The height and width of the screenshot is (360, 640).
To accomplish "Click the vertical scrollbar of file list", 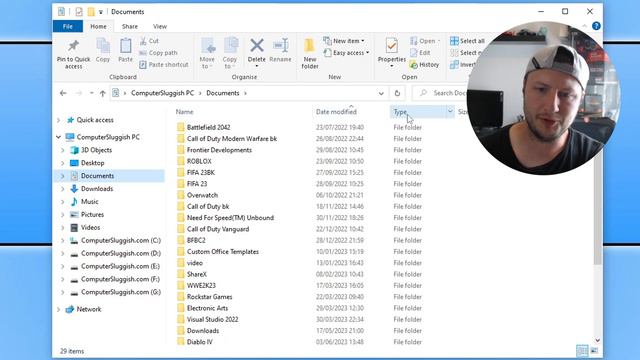I will [598, 212].
